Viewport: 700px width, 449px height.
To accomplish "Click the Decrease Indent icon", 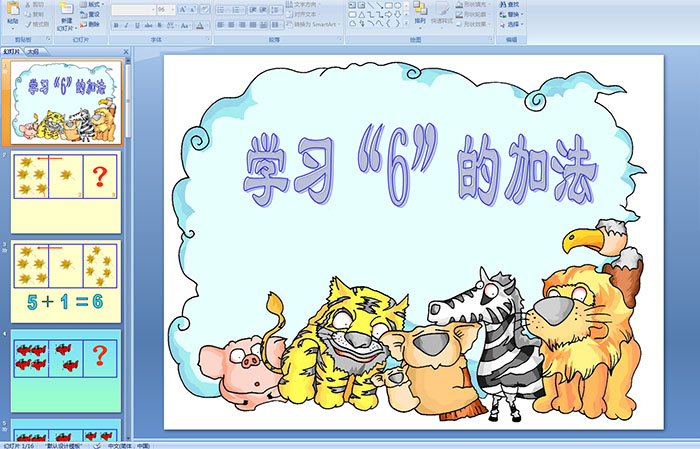I will pos(252,10).
